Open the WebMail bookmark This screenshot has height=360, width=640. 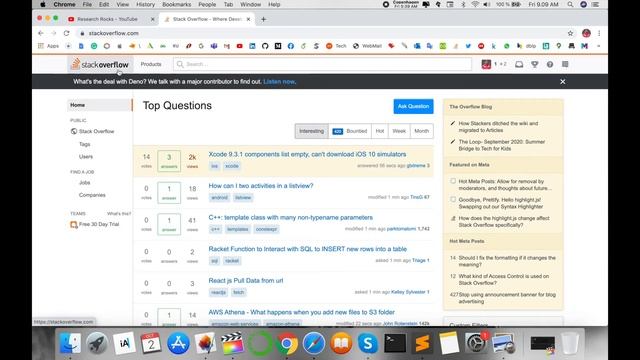[x=367, y=46]
